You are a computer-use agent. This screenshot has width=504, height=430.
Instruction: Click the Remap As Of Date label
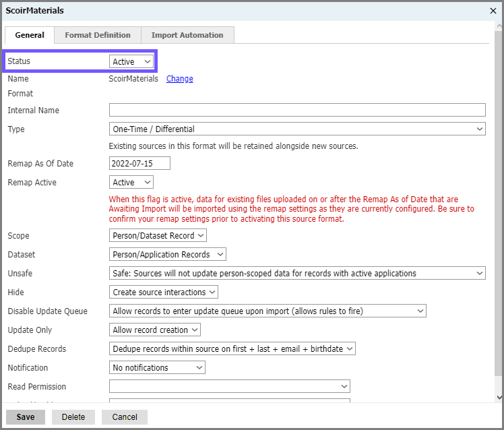40,163
